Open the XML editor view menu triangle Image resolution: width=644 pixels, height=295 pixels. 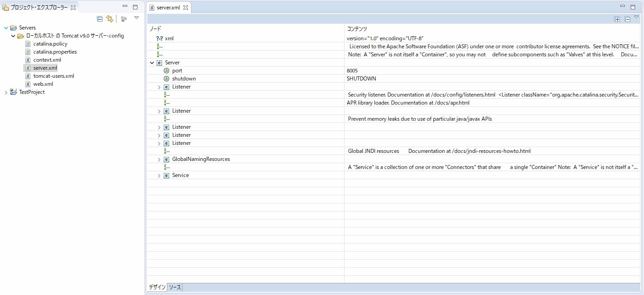click(x=636, y=17)
